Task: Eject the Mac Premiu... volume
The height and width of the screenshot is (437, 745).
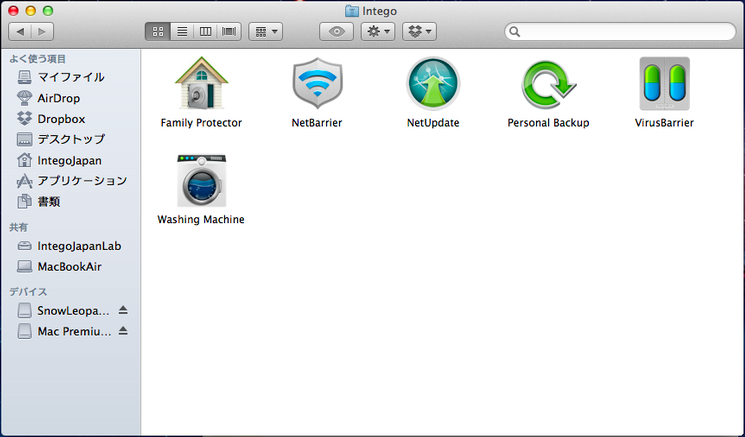Action: (123, 331)
